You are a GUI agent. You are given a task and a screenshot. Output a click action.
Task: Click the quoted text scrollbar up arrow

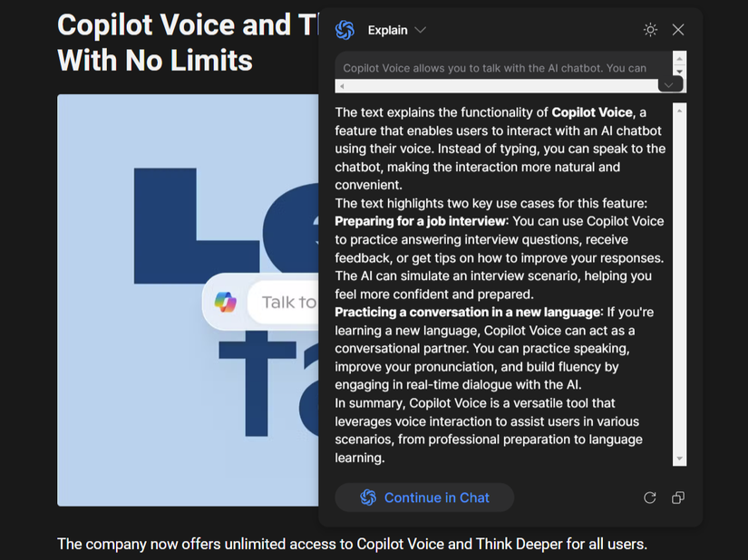click(x=680, y=58)
